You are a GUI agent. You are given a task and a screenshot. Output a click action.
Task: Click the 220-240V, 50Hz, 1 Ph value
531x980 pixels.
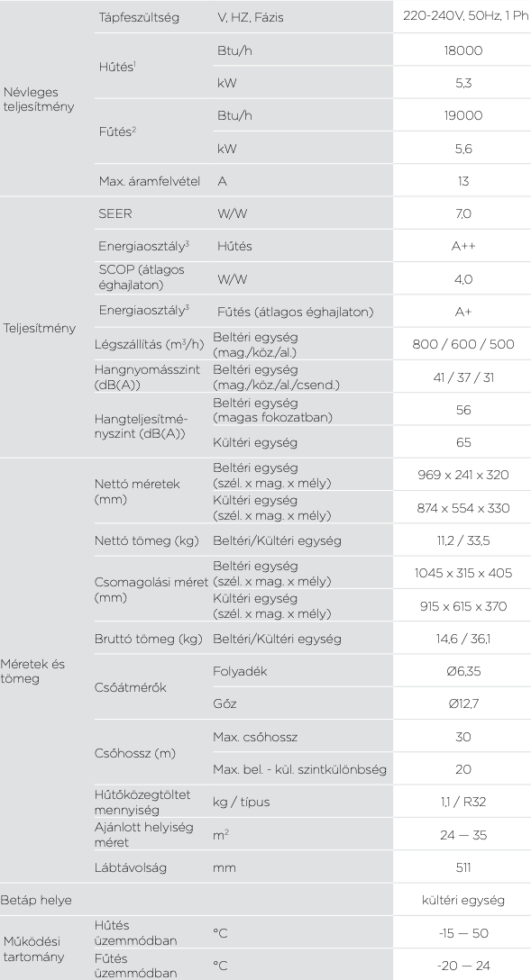coord(465,17)
